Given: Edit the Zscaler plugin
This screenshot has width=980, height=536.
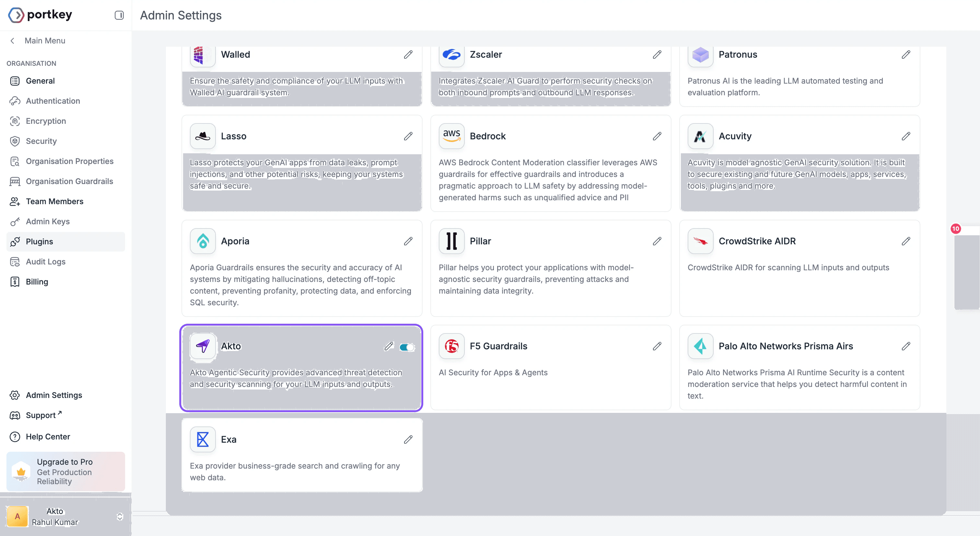Looking at the screenshot, I should [x=657, y=55].
